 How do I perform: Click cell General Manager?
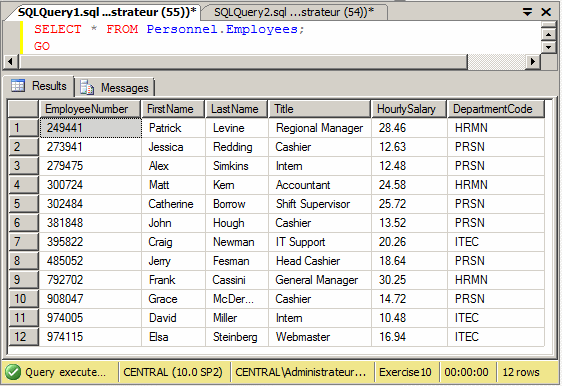point(320,280)
